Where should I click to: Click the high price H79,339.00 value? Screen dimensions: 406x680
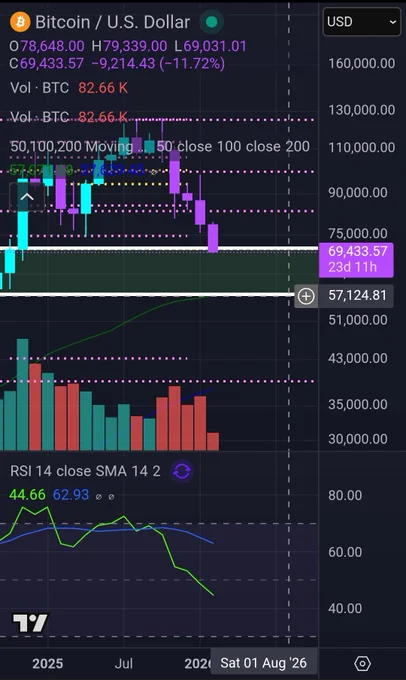[x=129, y=46]
